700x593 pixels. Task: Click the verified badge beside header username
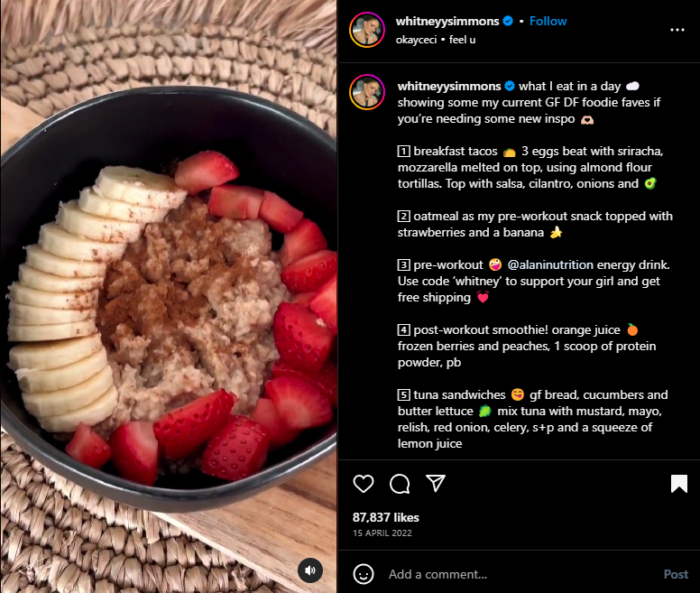point(508,21)
